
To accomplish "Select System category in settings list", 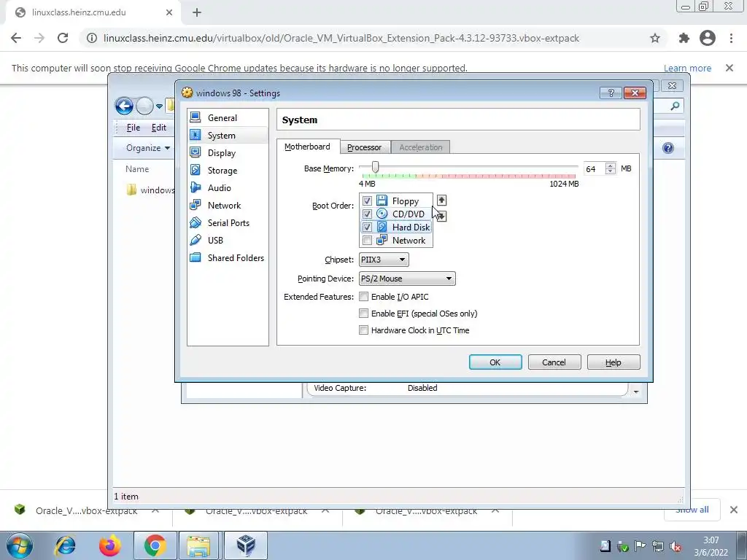I will coord(228,135).
